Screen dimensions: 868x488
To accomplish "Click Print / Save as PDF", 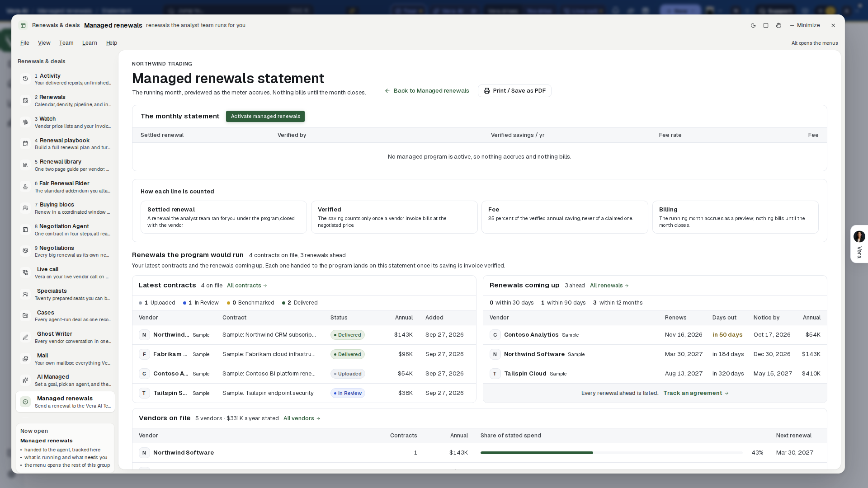I will click(514, 91).
